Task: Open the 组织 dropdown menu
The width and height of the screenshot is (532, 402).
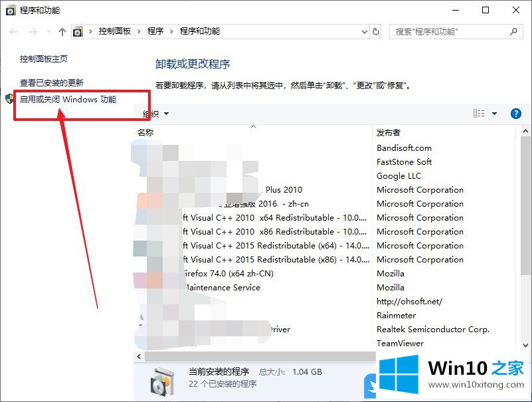Action: (x=155, y=114)
